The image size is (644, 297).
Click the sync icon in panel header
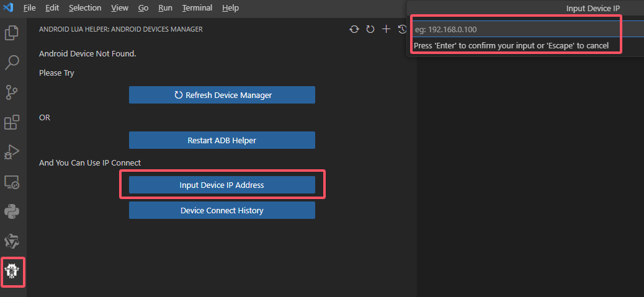pos(354,29)
